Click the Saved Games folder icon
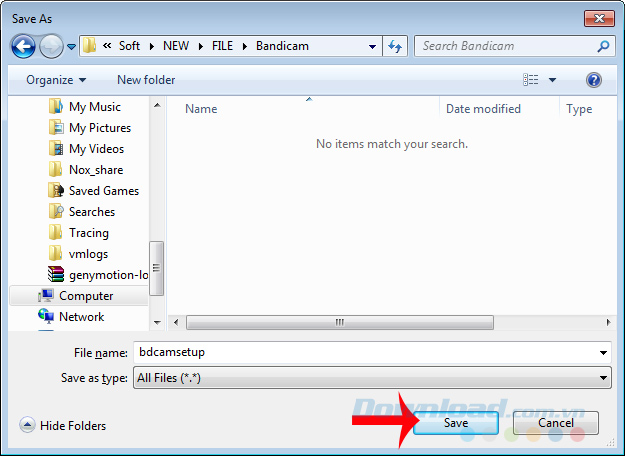The height and width of the screenshot is (456, 625). (x=56, y=191)
